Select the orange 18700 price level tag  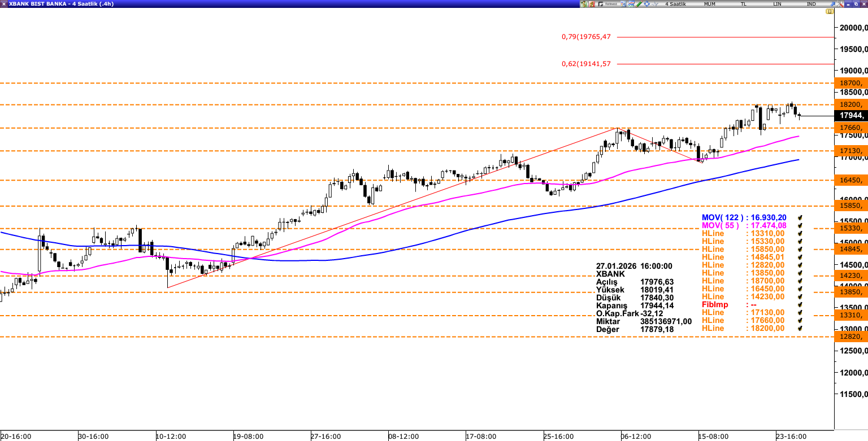[x=850, y=83]
